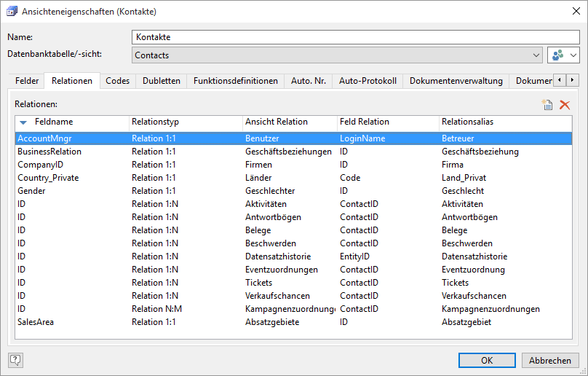Expand dropdown arrow next to users icon
The width and height of the screenshot is (588, 376).
573,55
